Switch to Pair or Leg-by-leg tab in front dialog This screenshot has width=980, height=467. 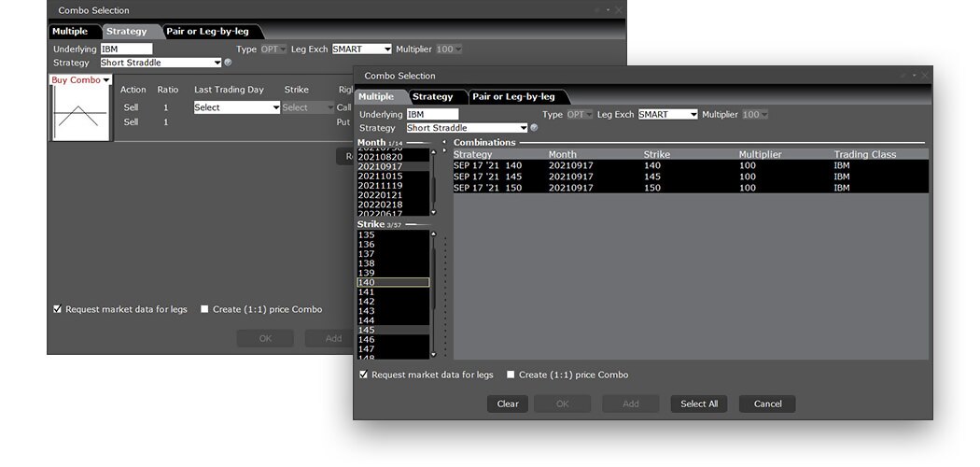click(x=513, y=96)
